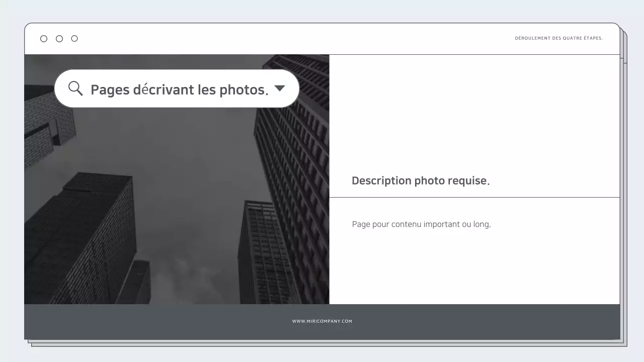Select the first circle in the window header

pos(44,38)
